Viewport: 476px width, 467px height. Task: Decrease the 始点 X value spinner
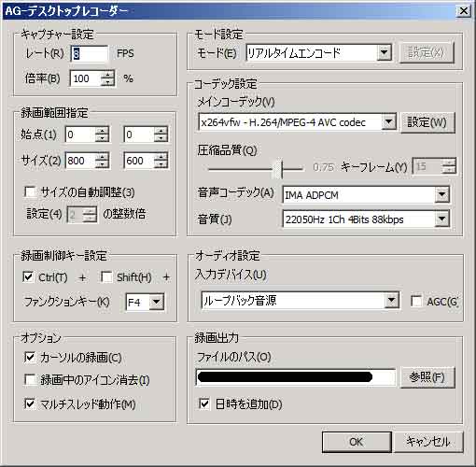click(102, 138)
